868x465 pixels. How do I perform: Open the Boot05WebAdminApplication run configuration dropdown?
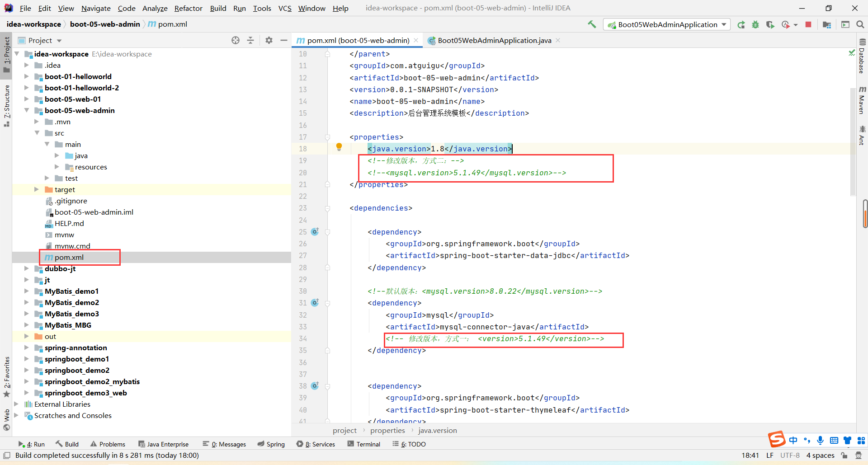click(x=667, y=25)
